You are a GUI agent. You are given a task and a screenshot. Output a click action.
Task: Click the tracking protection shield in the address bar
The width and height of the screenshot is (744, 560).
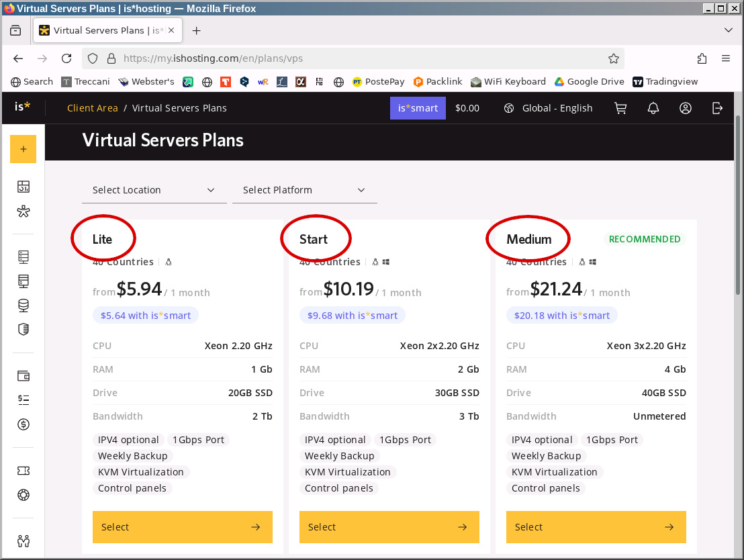coord(93,58)
